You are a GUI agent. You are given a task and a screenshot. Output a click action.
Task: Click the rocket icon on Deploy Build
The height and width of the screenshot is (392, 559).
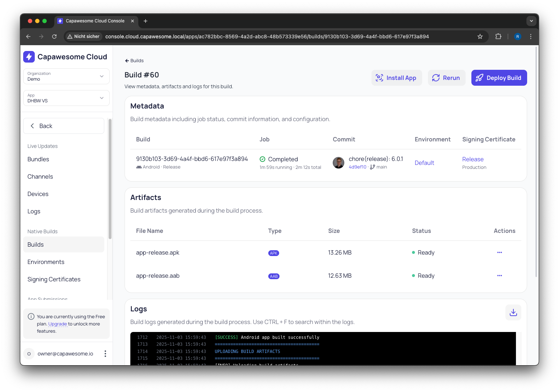coord(480,78)
